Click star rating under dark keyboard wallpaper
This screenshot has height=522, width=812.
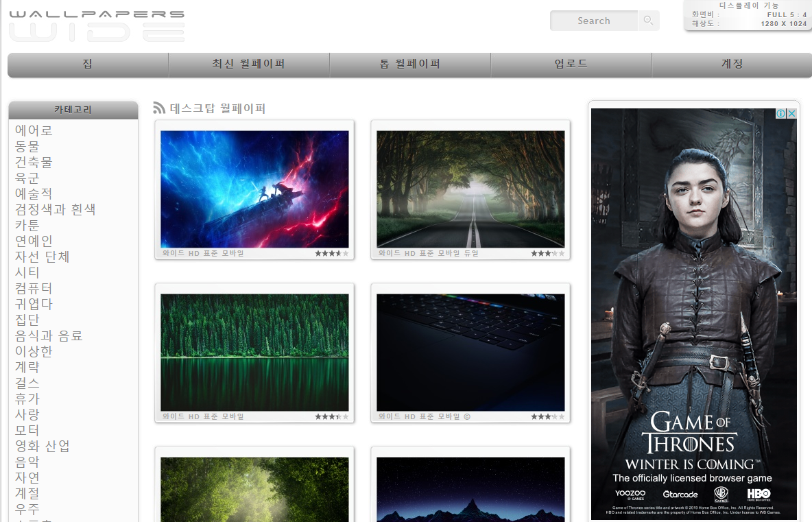[547, 416]
